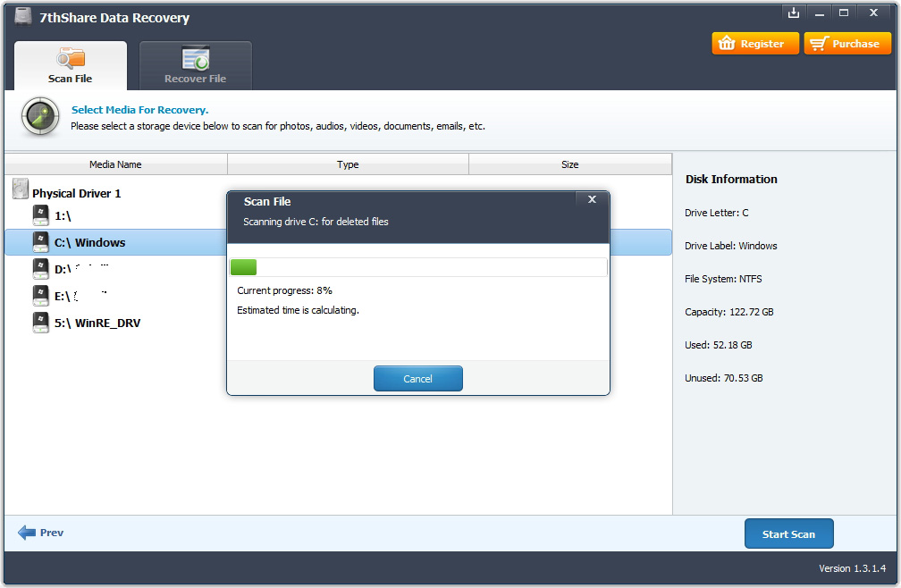This screenshot has height=588, width=901.
Task: Open the Recover File tab
Action: [x=196, y=65]
